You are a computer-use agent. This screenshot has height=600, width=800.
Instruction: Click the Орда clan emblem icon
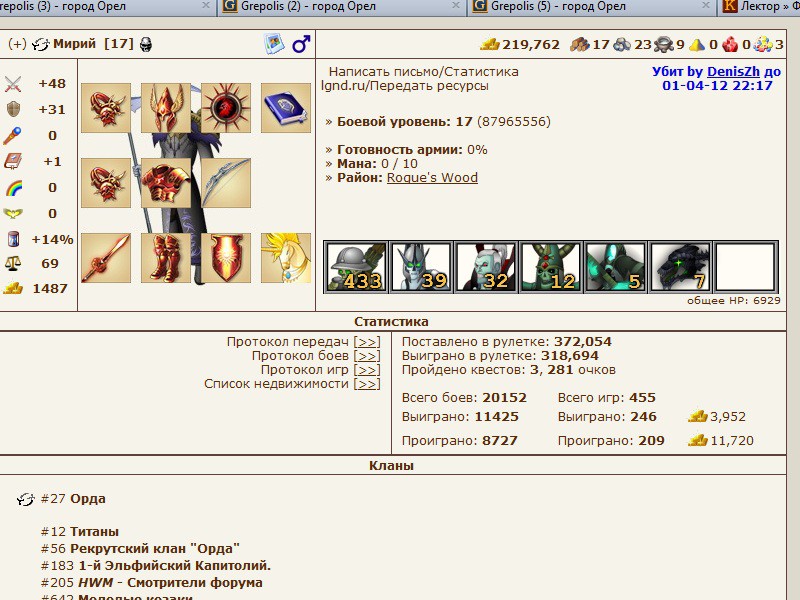tap(26, 499)
